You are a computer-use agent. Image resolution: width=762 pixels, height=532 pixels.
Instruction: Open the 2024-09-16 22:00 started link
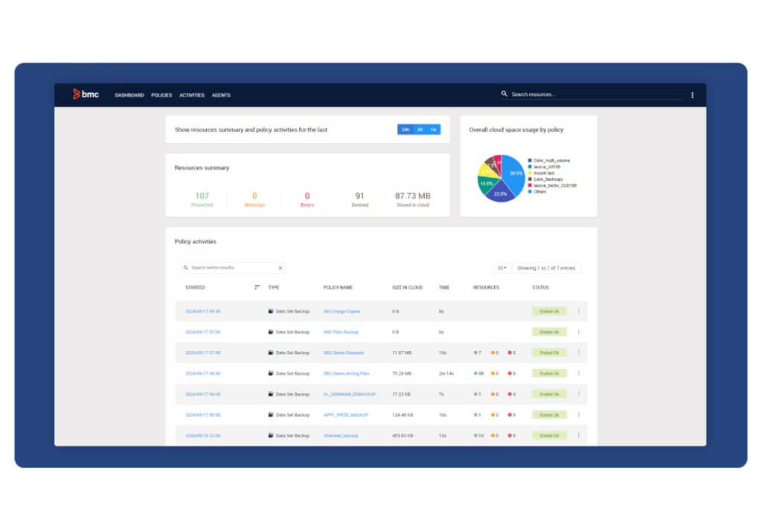coord(202,436)
